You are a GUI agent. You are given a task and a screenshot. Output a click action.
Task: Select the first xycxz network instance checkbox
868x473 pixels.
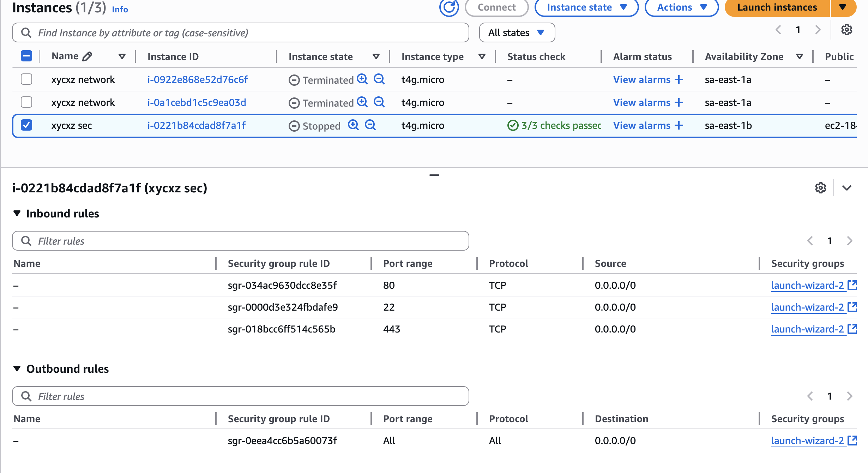pyautogui.click(x=27, y=79)
